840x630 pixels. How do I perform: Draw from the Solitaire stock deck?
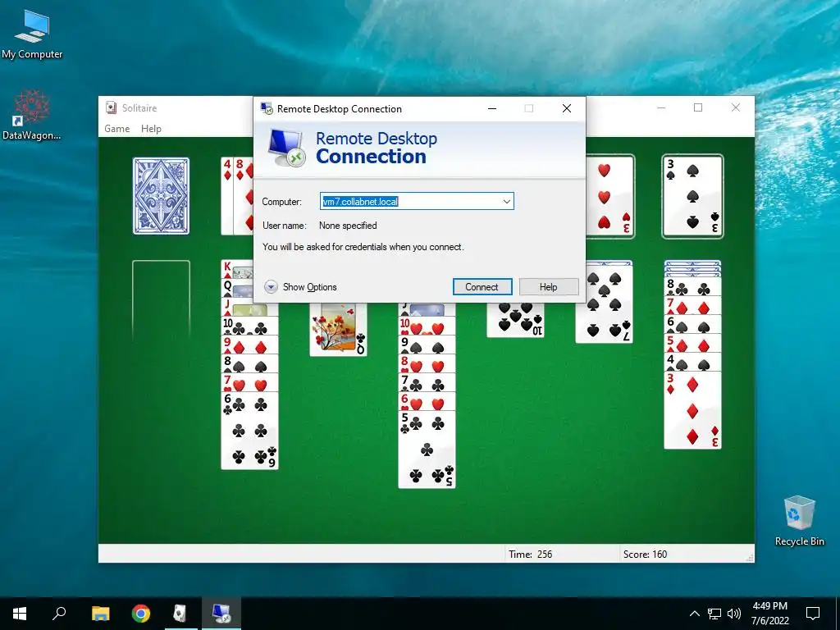coord(162,196)
